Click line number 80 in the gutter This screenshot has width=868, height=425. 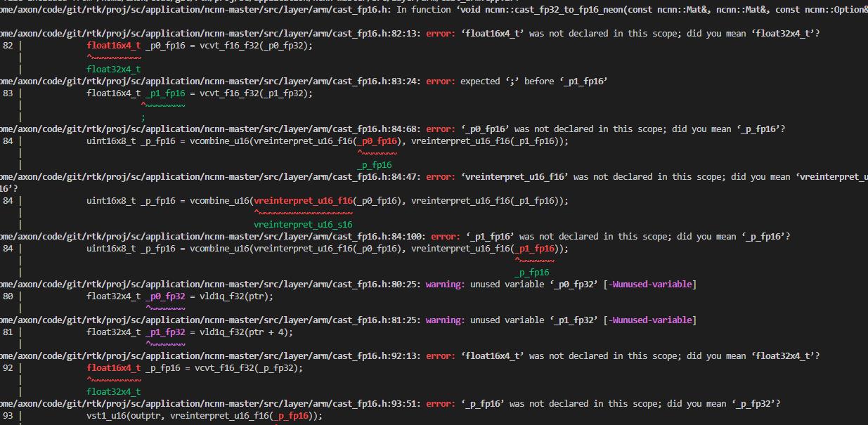click(8, 296)
